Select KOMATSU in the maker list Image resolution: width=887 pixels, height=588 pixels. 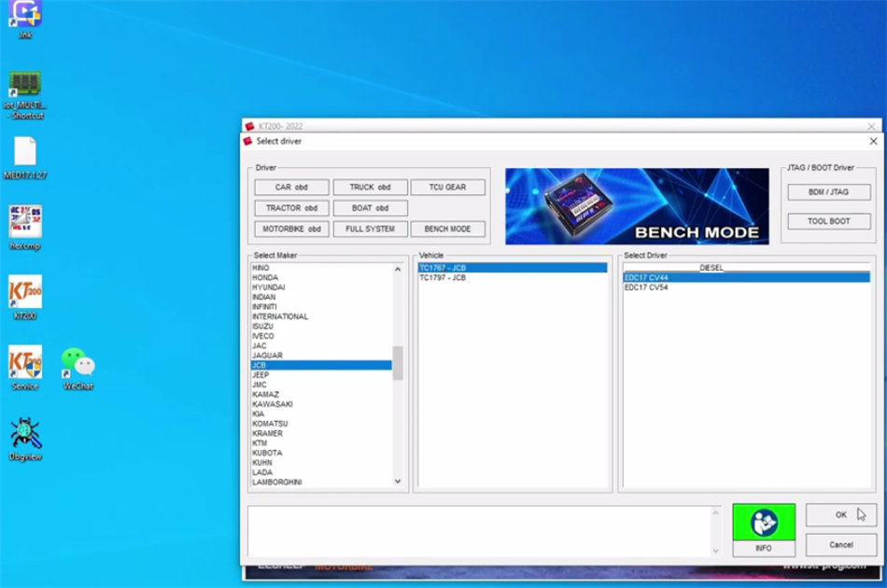tap(268, 424)
